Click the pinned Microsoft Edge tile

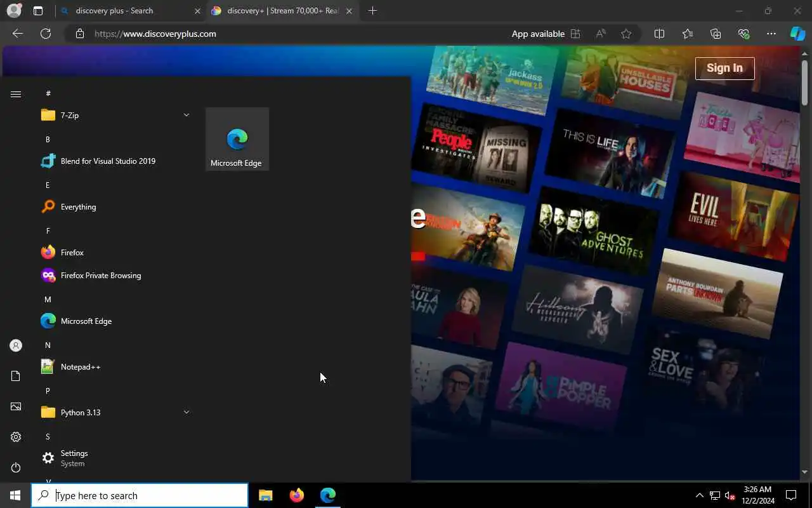tap(237, 139)
